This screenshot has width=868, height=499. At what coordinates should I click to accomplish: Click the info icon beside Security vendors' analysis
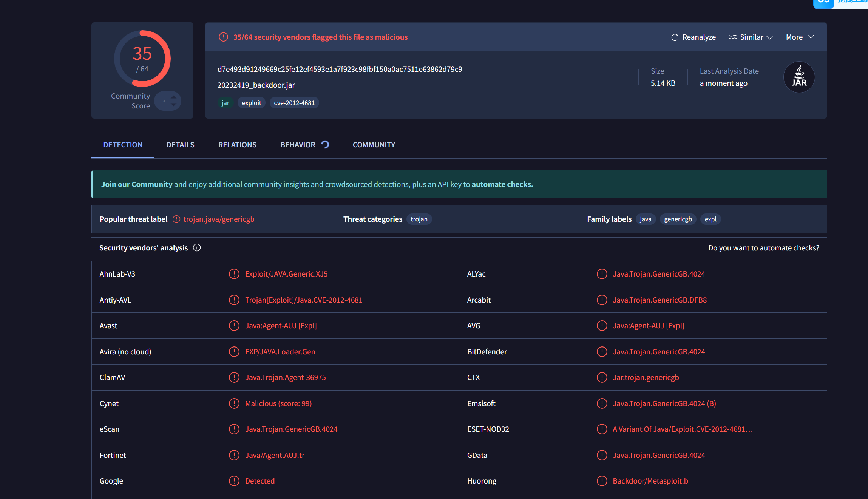(x=197, y=248)
